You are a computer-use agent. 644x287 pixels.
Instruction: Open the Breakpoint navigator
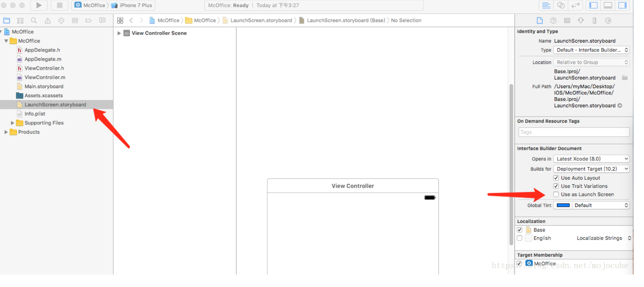(88, 20)
